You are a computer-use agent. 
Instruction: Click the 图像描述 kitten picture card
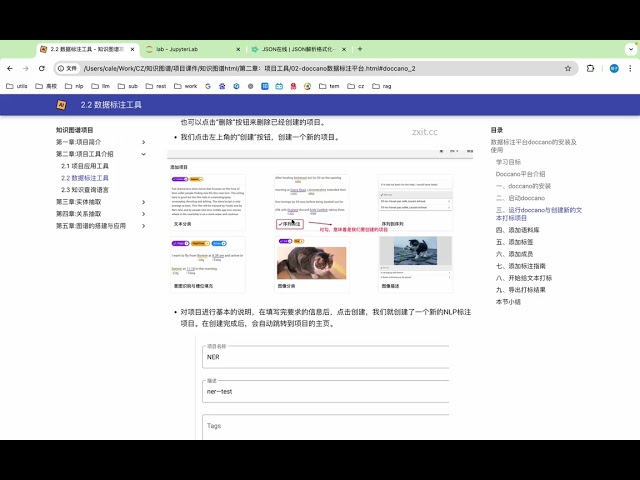point(416,264)
